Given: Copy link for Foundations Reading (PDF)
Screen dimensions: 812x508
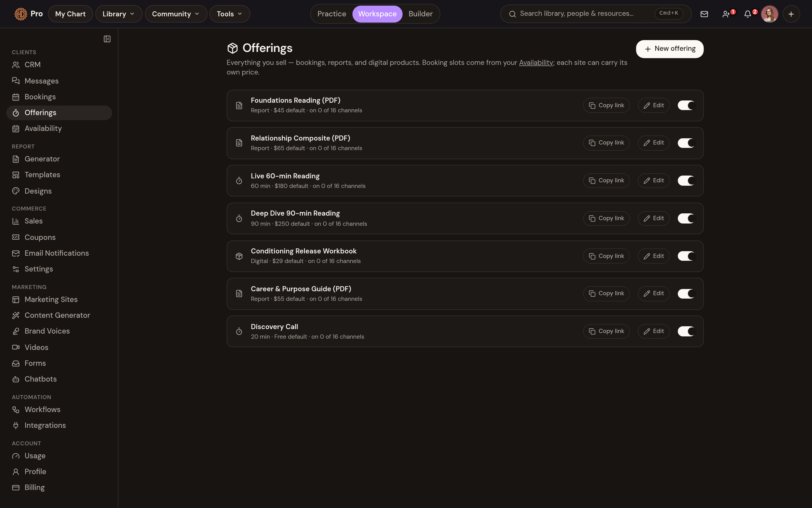Looking at the screenshot, I should point(606,106).
